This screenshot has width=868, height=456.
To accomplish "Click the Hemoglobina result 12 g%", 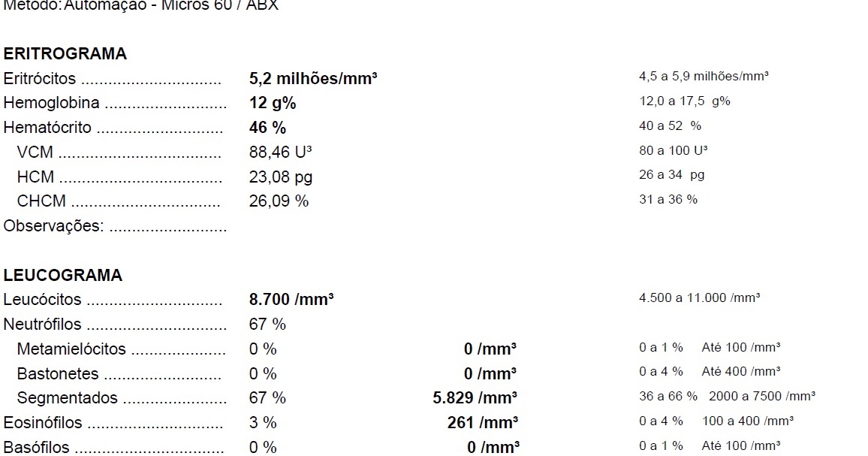I will [x=273, y=103].
